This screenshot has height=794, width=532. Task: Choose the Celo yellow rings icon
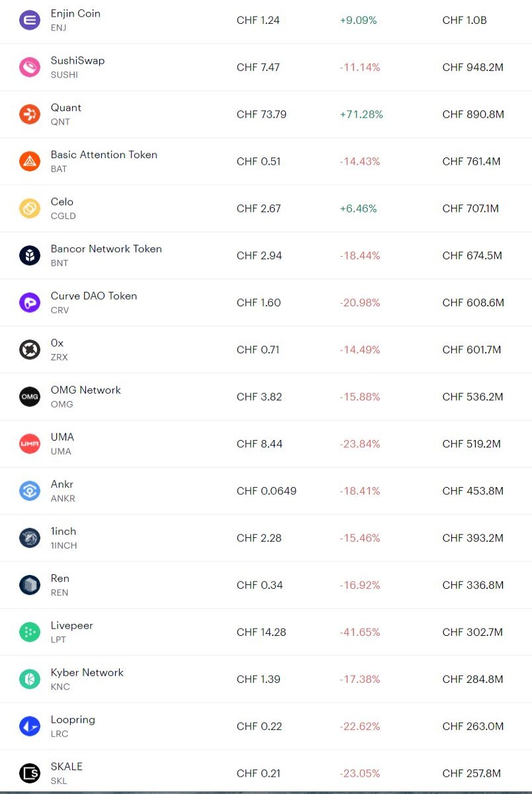click(30, 208)
